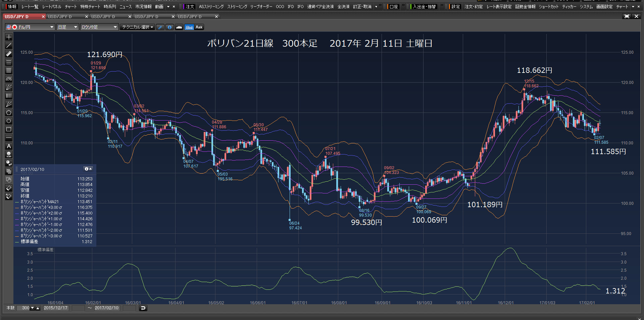Click the 入出金・振替 button
The height and width of the screenshot is (320, 644).
coord(424,7)
